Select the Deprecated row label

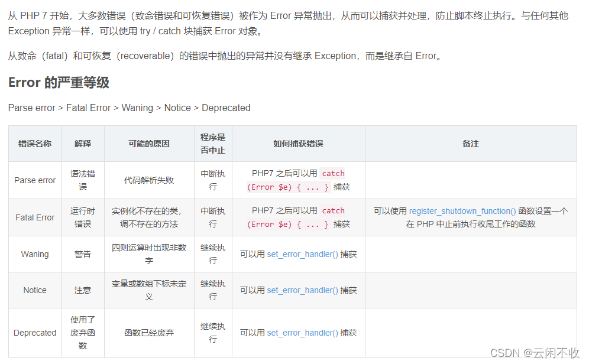(x=35, y=333)
